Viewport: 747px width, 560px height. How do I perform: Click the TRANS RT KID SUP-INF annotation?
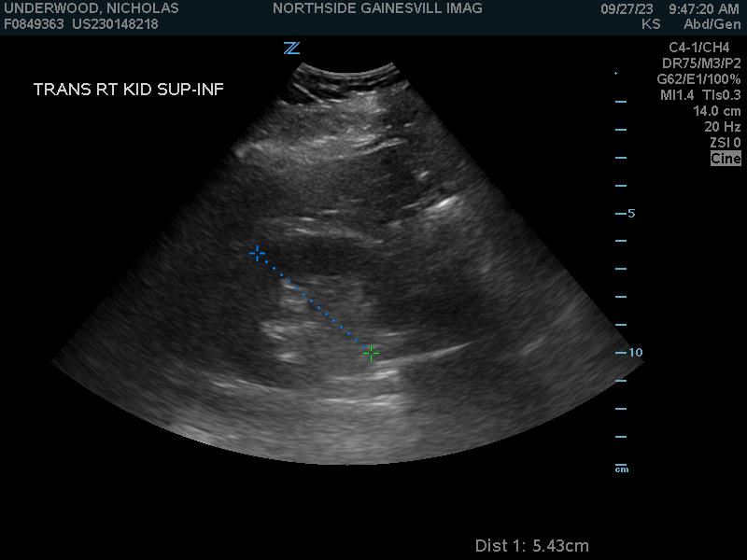pos(129,90)
